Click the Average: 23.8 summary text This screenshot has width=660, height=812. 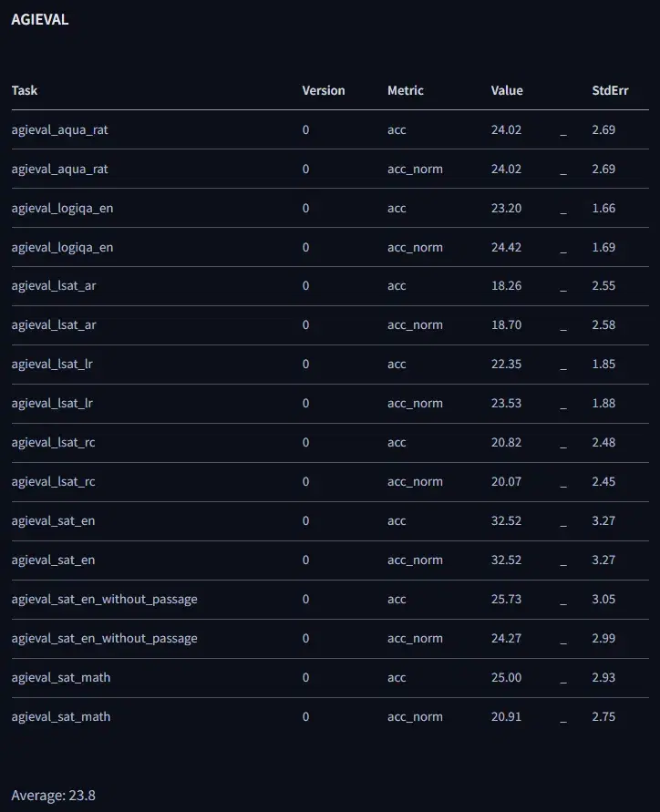(x=53, y=796)
